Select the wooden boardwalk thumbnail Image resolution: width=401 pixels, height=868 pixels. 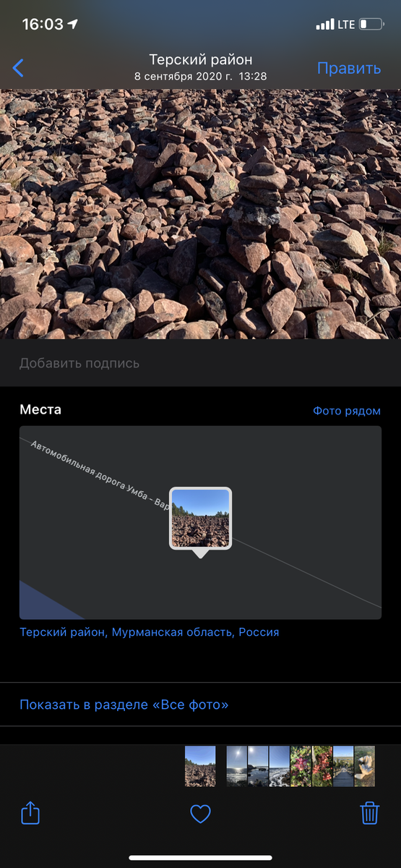click(343, 766)
